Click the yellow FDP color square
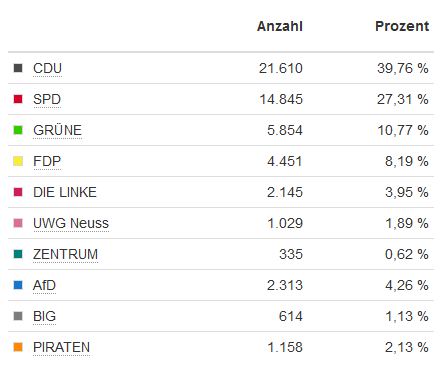 click(18, 161)
